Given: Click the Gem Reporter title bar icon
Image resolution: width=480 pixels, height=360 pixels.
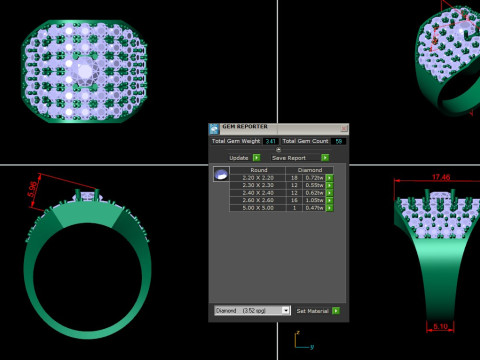Looking at the screenshot, I should (x=214, y=129).
